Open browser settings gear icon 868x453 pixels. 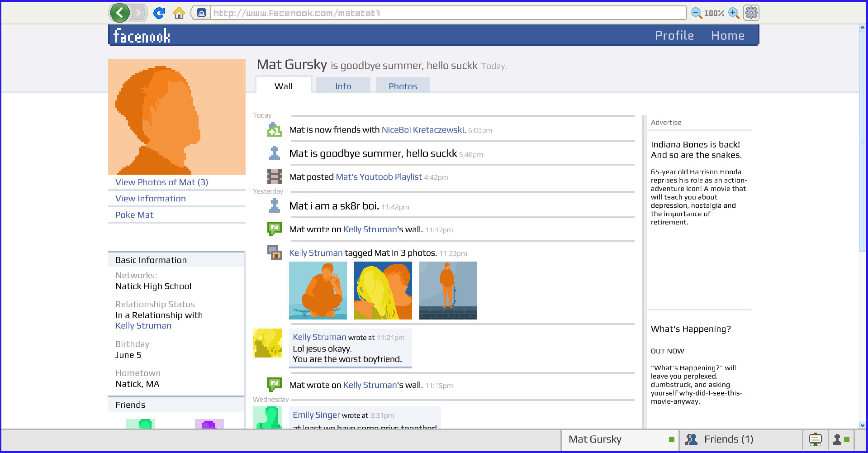751,13
